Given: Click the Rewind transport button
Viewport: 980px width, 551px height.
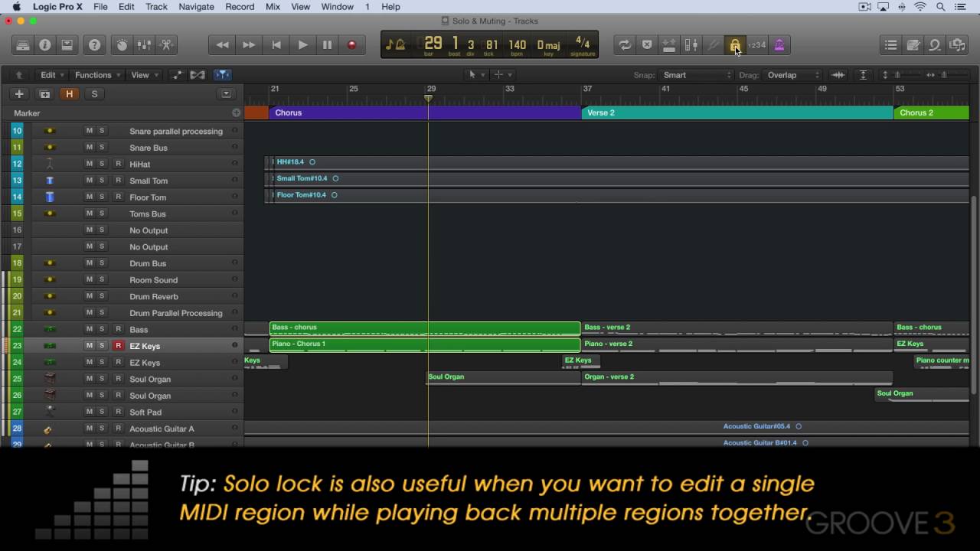Looking at the screenshot, I should click(223, 45).
